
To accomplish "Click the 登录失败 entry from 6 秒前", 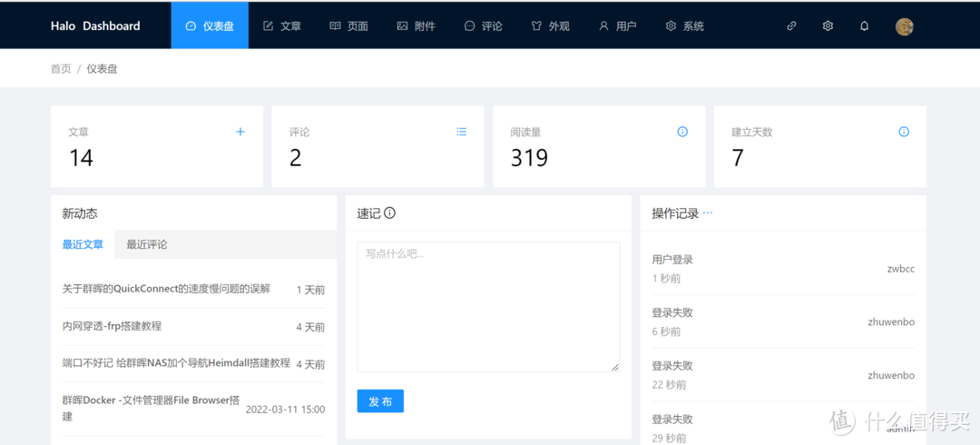I will pos(783,321).
